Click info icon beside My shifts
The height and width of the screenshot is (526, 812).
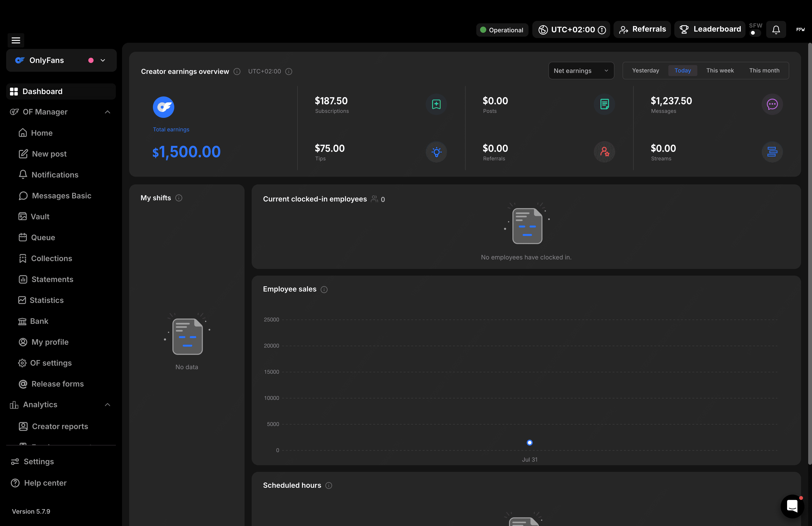(x=179, y=198)
